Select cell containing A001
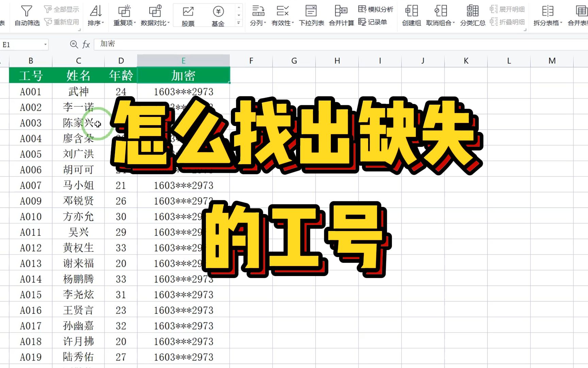Screen dimensions: 588x368 (31, 92)
